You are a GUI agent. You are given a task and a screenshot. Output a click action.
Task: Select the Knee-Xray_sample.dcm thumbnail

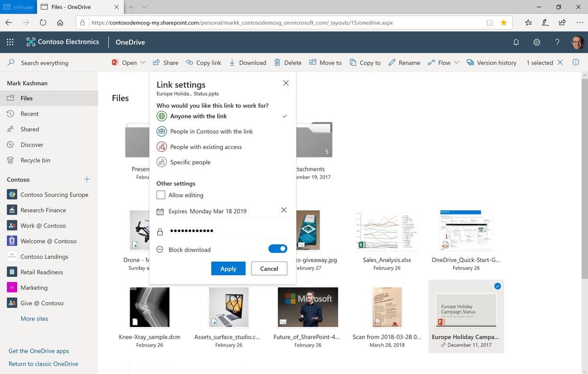tap(150, 307)
